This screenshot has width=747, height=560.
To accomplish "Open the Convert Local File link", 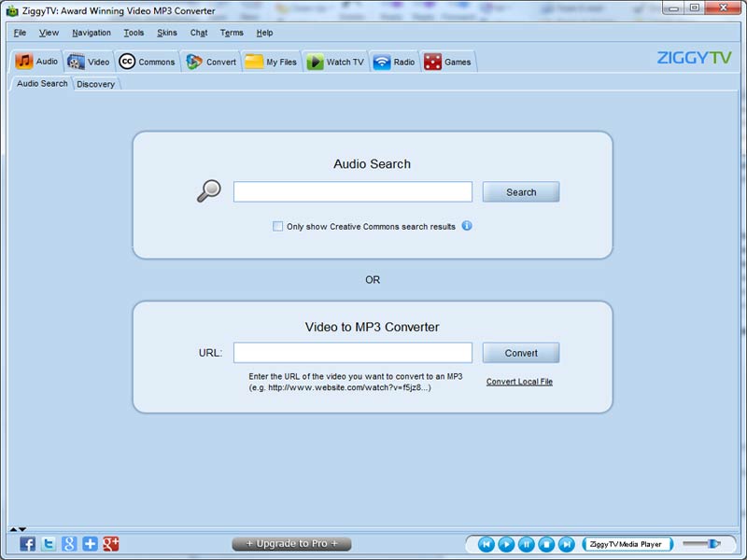I will click(x=519, y=382).
